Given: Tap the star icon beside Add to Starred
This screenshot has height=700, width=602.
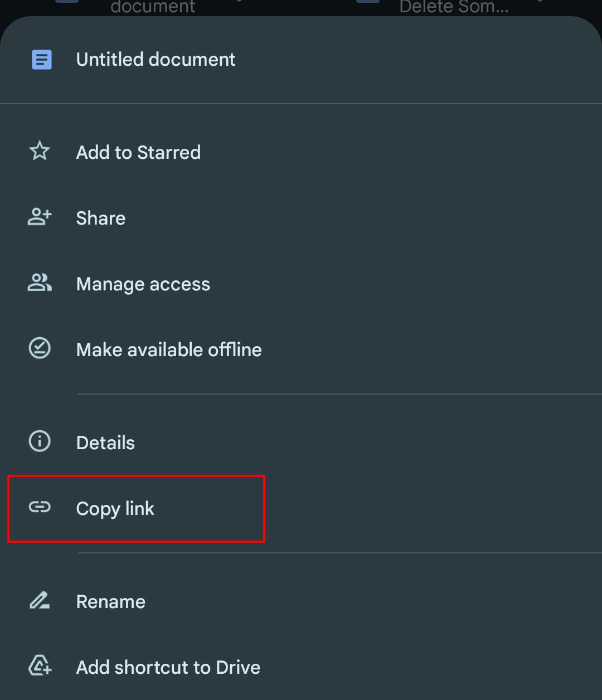Looking at the screenshot, I should click(40, 152).
